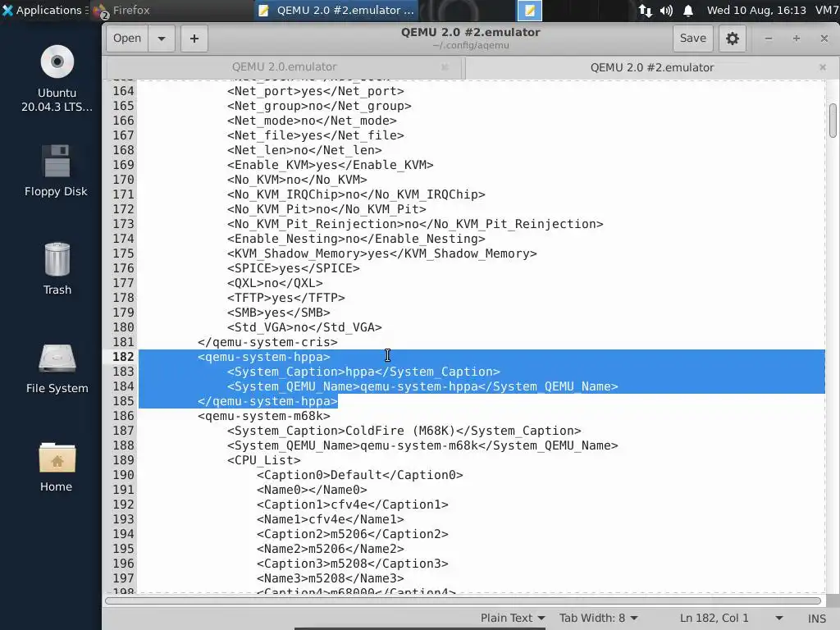Click the <KVM_Shadow_Memory>yes line
Screen dimensions: 840x630
pos(382,253)
